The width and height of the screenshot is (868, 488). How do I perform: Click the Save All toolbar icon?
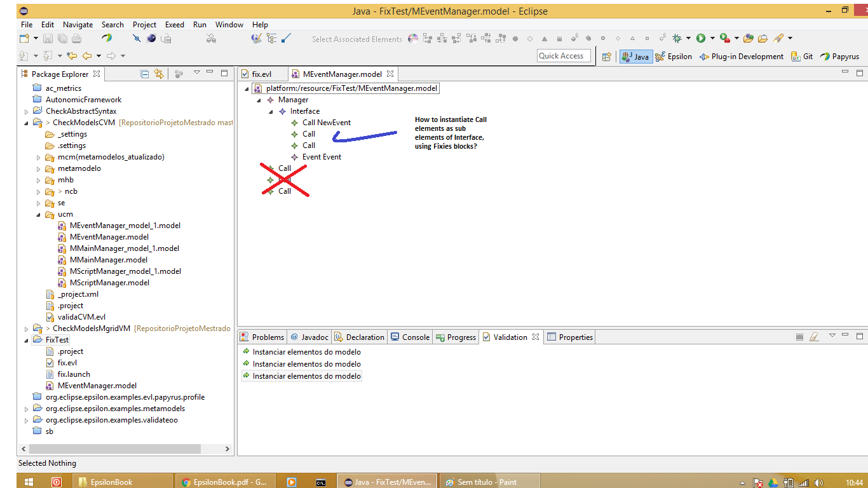coord(62,39)
